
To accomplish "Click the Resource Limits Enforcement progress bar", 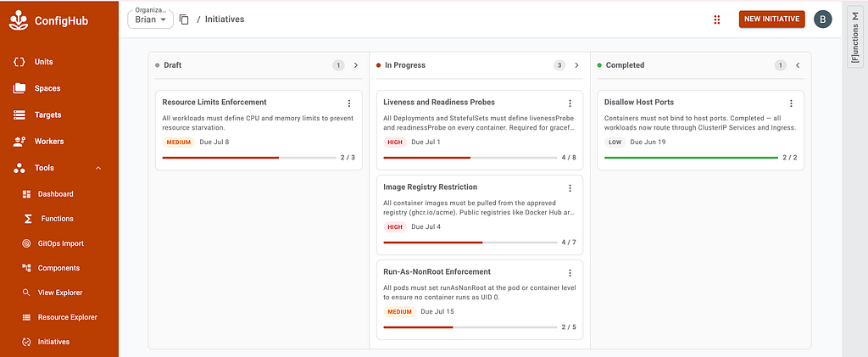I will (x=249, y=158).
